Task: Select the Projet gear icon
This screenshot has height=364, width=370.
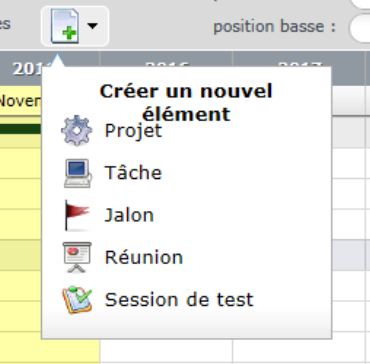Action: tap(77, 131)
